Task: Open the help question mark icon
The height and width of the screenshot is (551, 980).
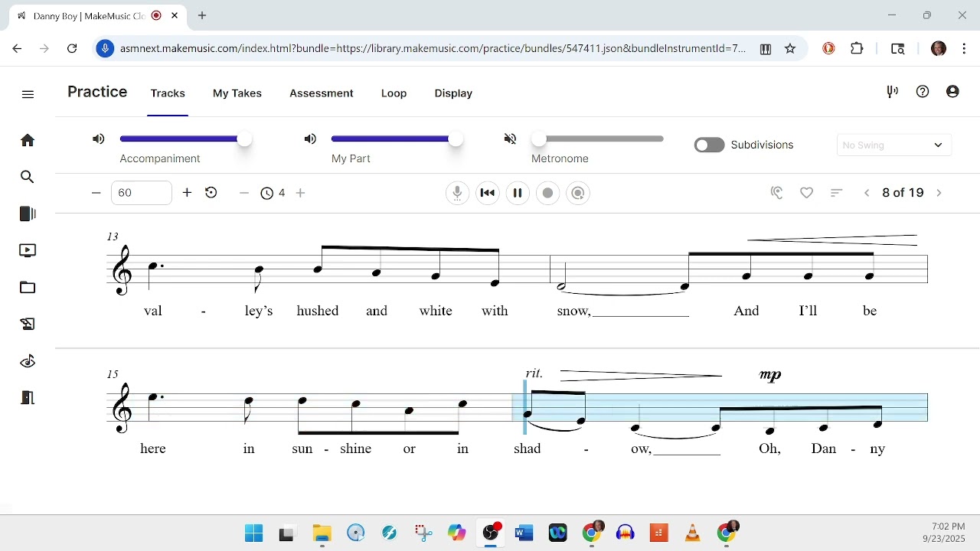Action: [x=923, y=92]
